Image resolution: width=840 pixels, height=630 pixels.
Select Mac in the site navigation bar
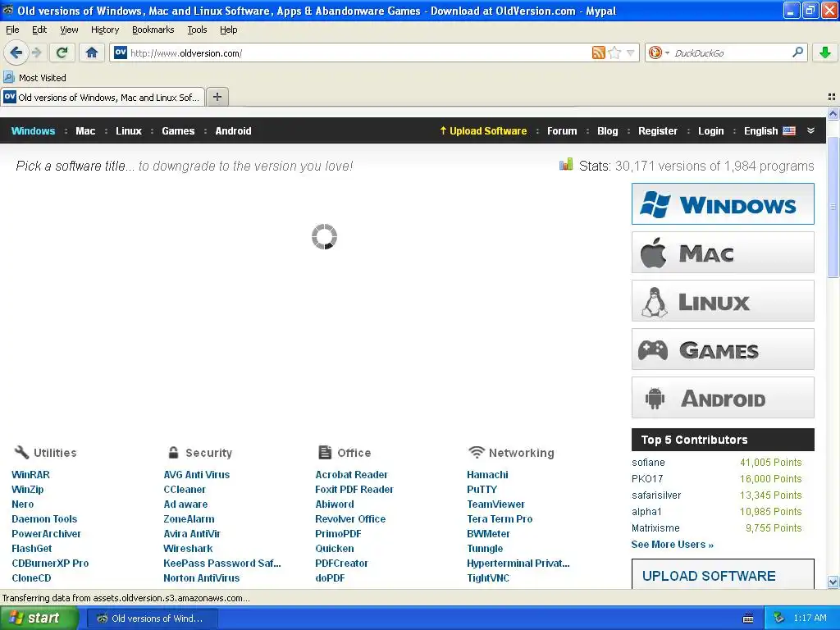point(85,130)
